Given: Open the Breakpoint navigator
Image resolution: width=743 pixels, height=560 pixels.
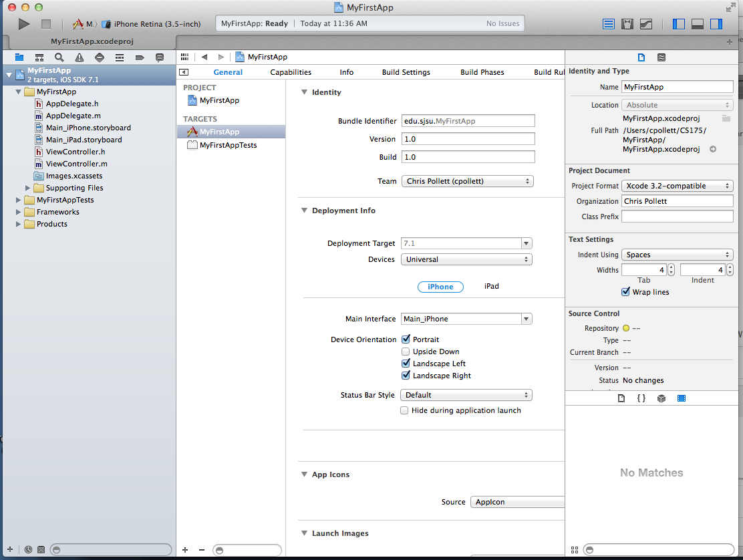Looking at the screenshot, I should 139,57.
